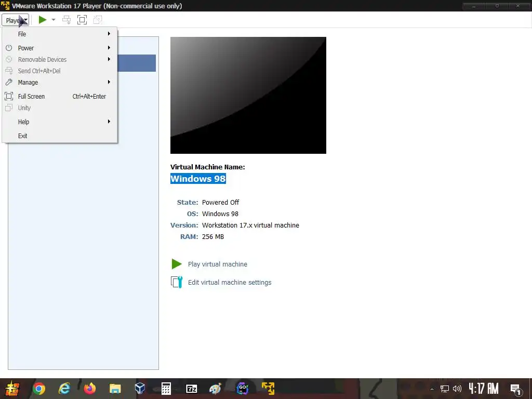Click the full screen icon in the Player menu
532x399 pixels.
9,96
